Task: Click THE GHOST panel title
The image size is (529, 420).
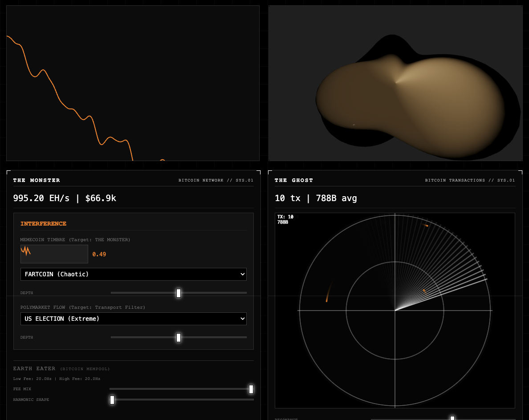Action: pyautogui.click(x=294, y=180)
